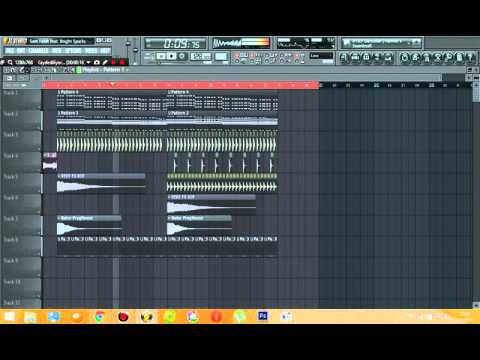Click the screen recorder pencil icon
This screenshot has width=480, height=360.
(x=105, y=62)
